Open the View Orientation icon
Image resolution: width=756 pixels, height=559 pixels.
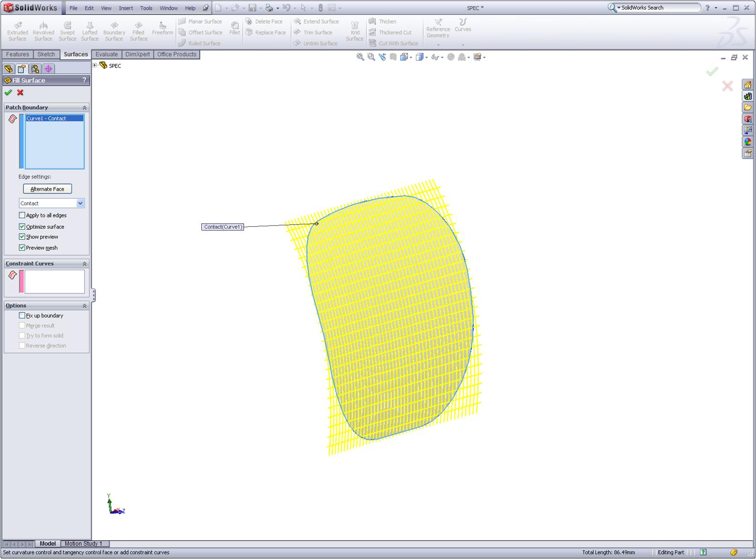(x=404, y=57)
